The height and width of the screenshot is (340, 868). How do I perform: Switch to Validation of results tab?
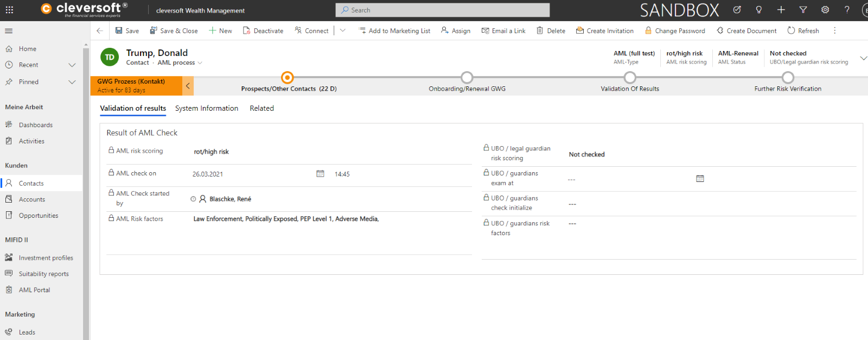point(133,109)
